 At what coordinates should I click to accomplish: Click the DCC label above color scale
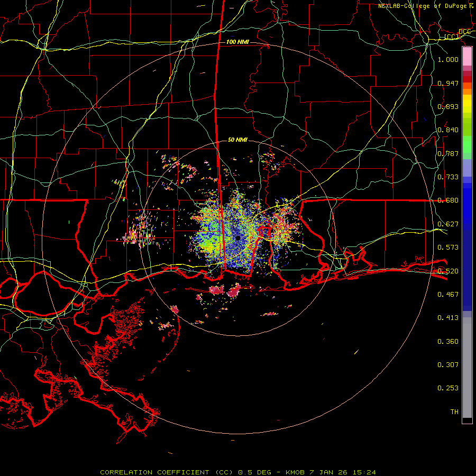click(x=464, y=32)
